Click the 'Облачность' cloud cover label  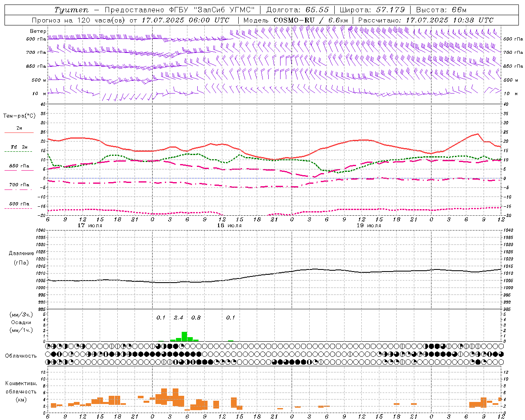21,356
